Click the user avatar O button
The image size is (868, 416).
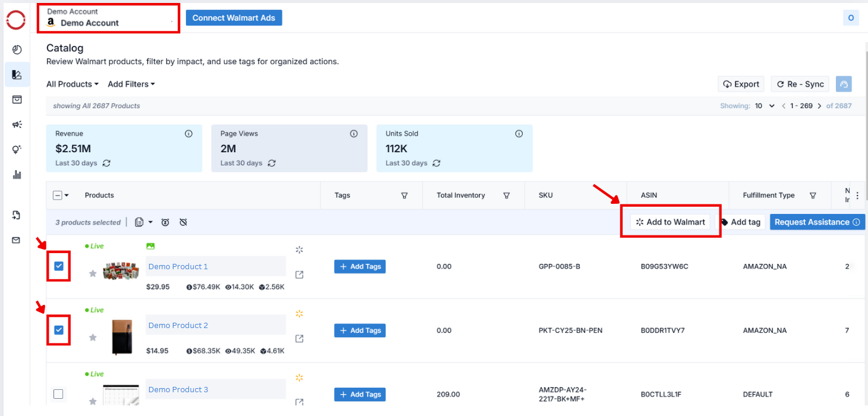point(851,18)
